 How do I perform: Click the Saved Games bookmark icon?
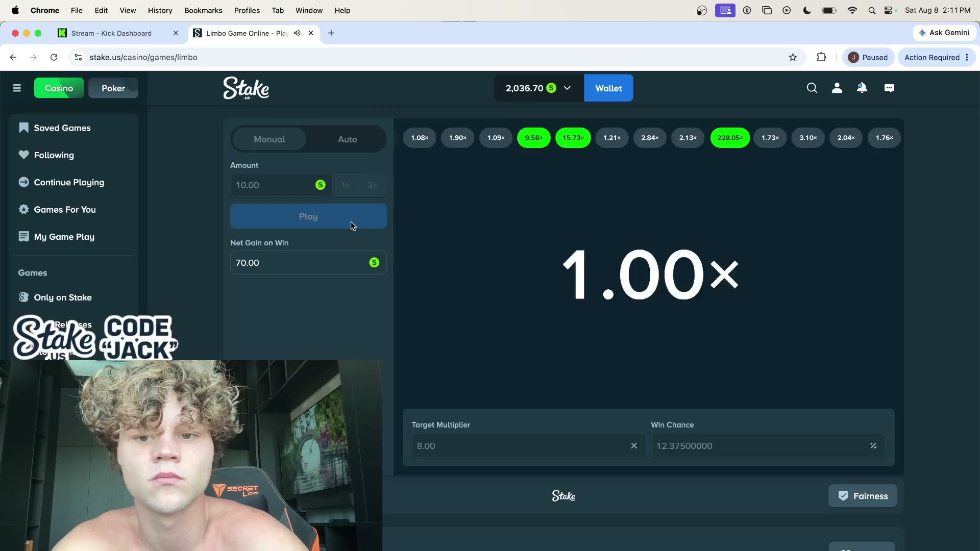pyautogui.click(x=23, y=128)
